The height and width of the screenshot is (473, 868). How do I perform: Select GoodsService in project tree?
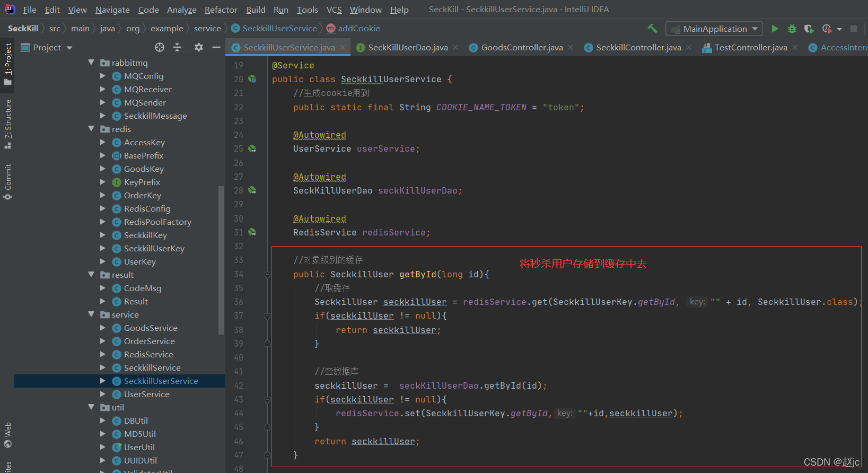point(151,328)
